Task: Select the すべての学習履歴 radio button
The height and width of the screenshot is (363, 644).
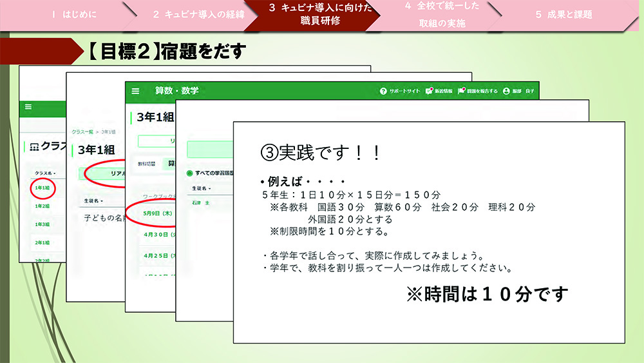Action: (189, 173)
